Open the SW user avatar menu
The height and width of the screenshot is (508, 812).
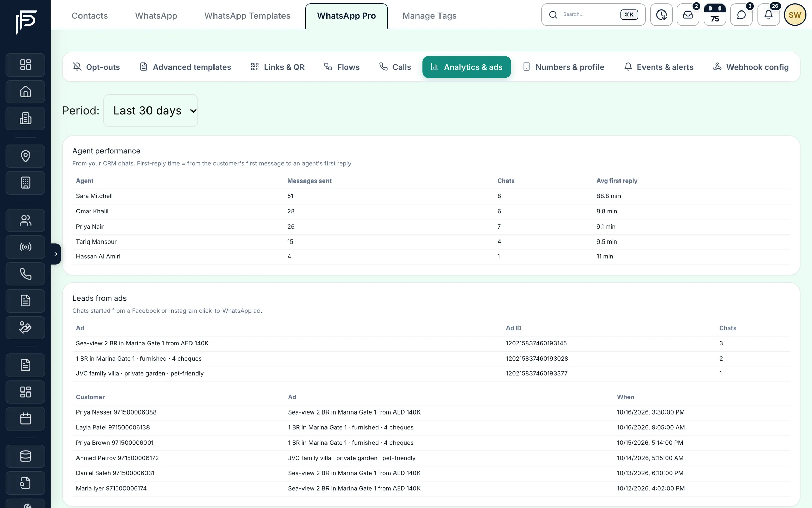(x=795, y=15)
